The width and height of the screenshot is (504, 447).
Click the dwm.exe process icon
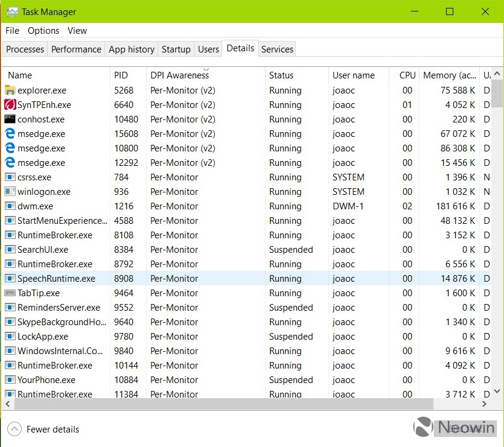[10, 206]
